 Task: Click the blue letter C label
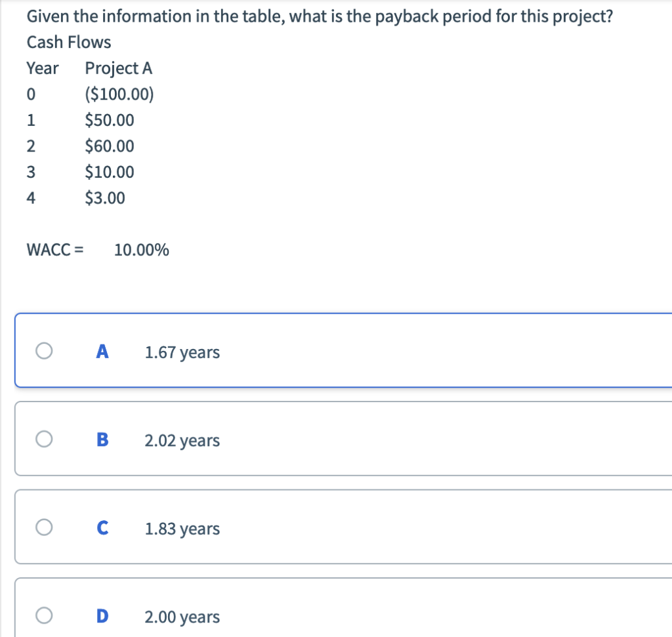(102, 528)
